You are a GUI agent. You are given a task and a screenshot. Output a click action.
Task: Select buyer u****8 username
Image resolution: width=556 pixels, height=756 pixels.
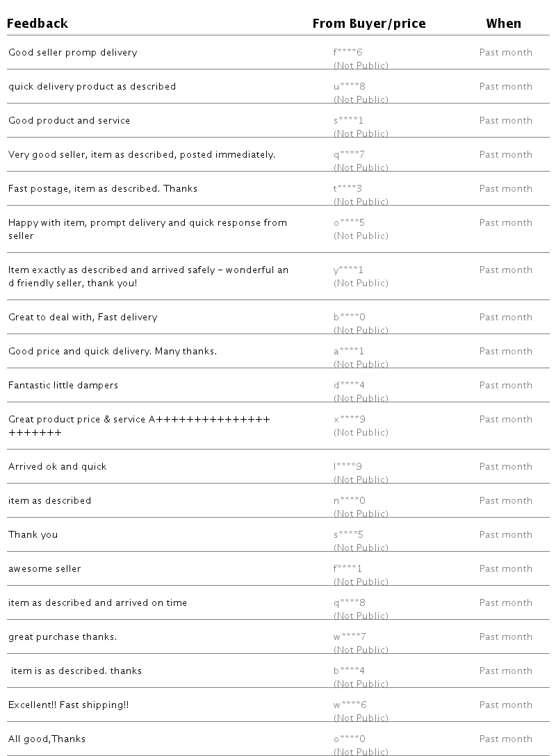[x=349, y=87]
